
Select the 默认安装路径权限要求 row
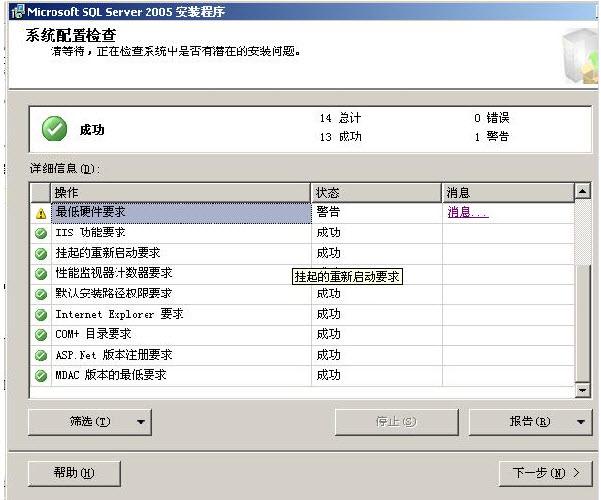(x=302, y=294)
